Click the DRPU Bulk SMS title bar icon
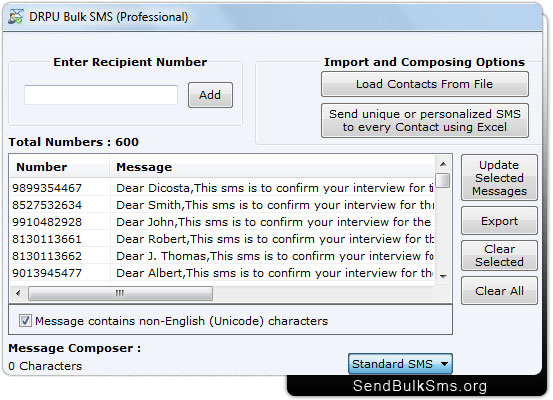This screenshot has height=400, width=553. (x=16, y=17)
